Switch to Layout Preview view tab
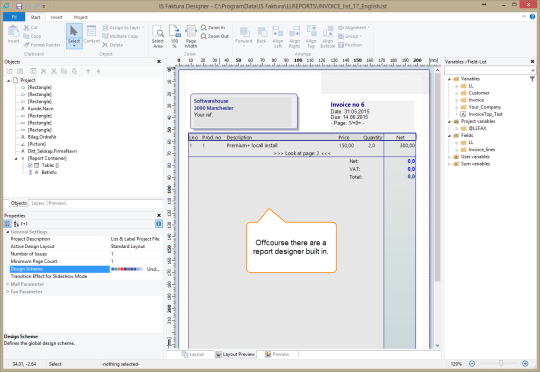Screen dimensions: 540x372 235,354
